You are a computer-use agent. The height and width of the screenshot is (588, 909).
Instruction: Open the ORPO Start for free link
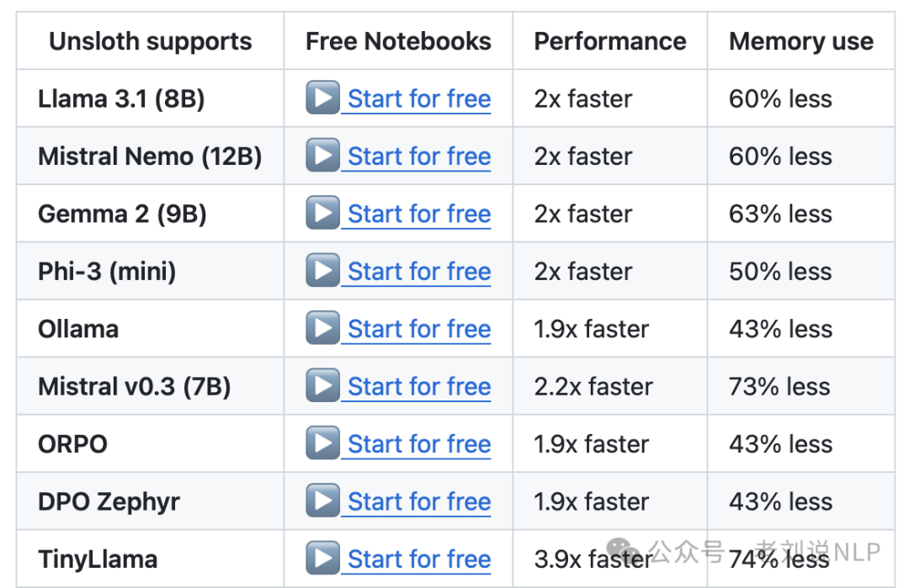419,444
